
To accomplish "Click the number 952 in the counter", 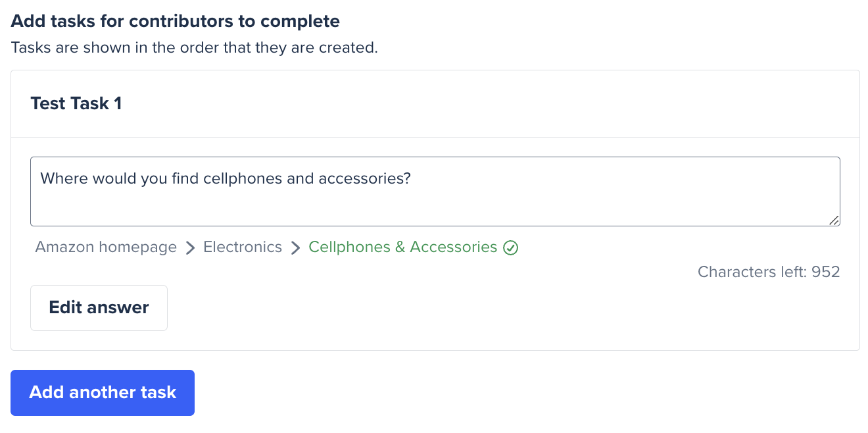I will 826,272.
